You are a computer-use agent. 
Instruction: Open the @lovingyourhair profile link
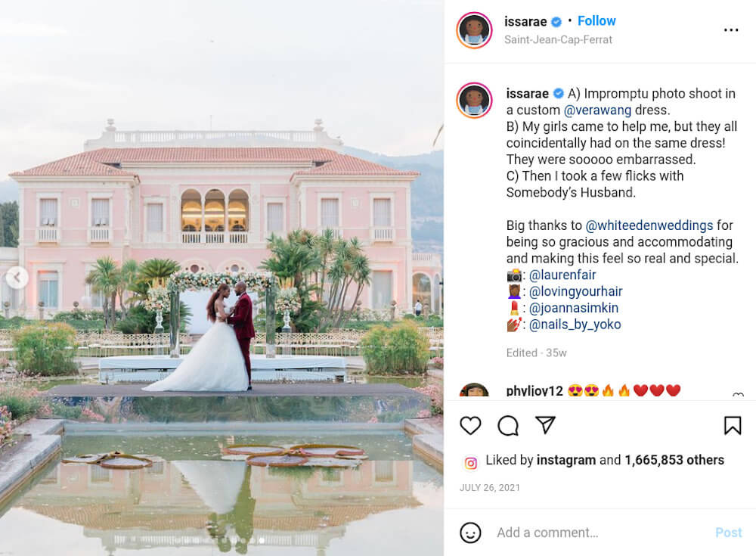575,291
